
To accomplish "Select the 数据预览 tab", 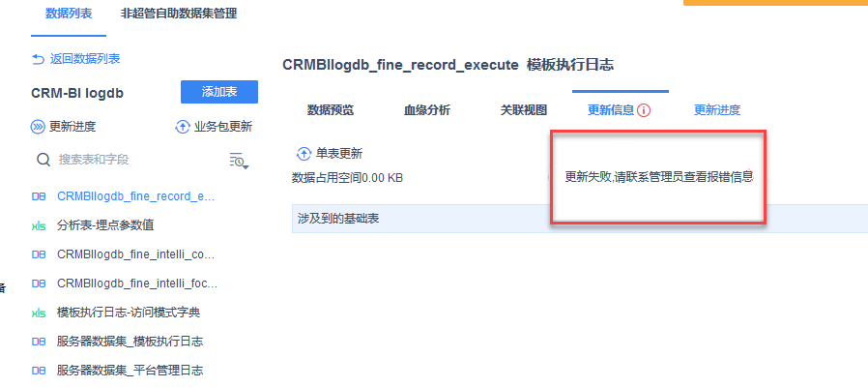I will click(x=331, y=110).
